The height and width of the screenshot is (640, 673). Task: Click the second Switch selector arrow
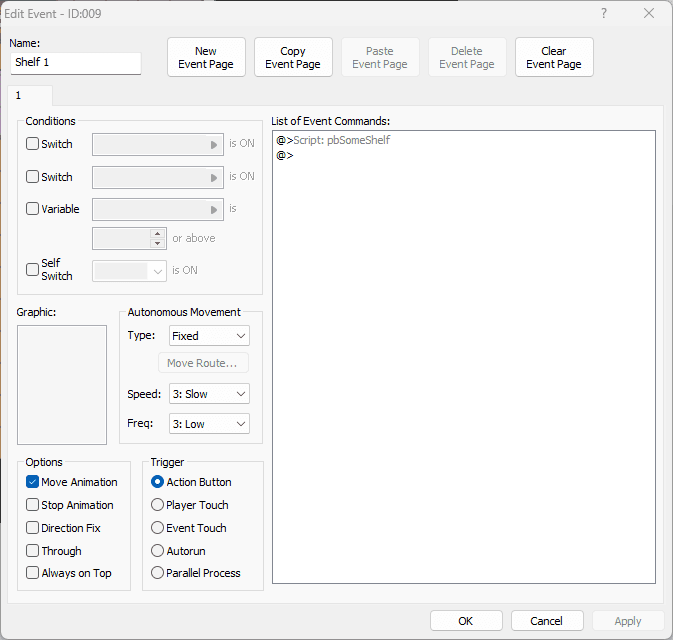click(x=214, y=178)
